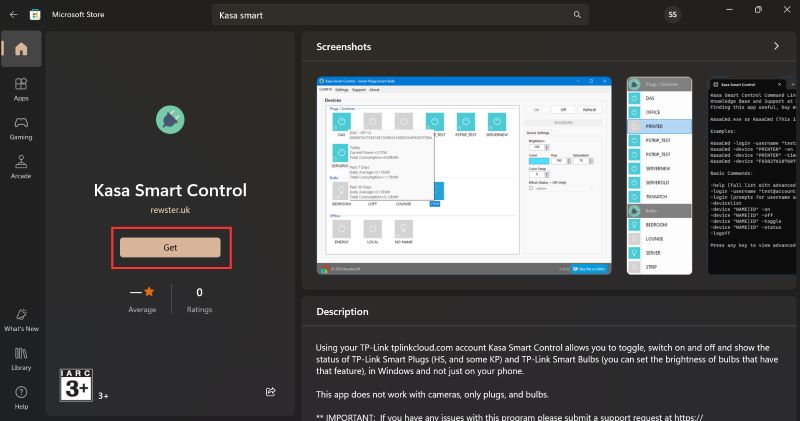Click the Get button

(x=170, y=247)
